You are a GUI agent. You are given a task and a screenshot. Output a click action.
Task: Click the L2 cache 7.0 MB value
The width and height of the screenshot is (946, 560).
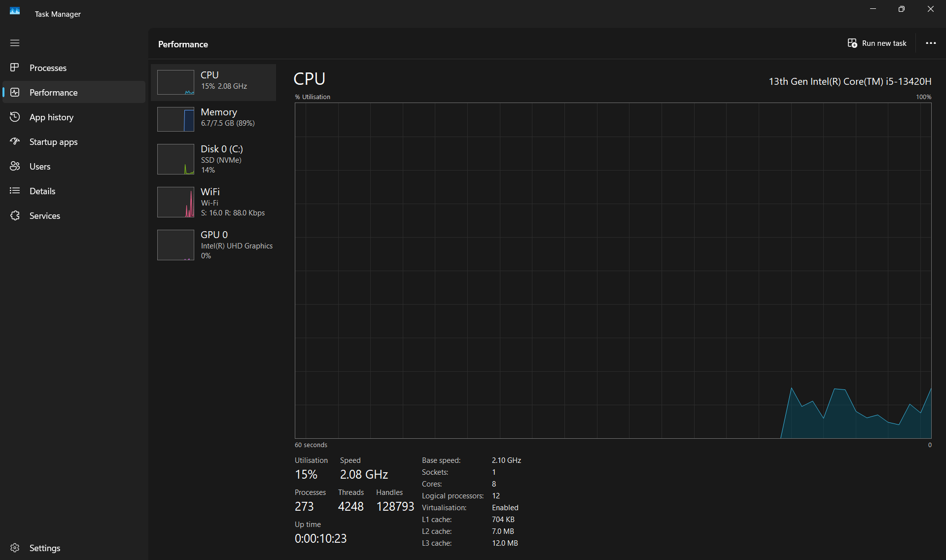click(503, 531)
